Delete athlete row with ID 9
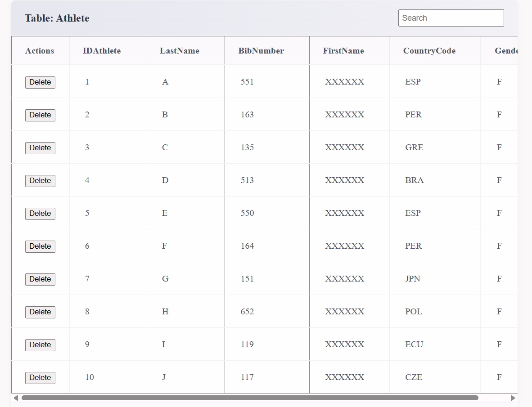532x407 pixels. [x=40, y=345]
